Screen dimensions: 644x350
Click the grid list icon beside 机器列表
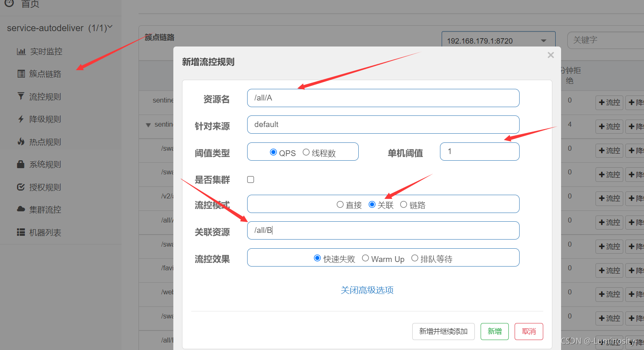[21, 232]
